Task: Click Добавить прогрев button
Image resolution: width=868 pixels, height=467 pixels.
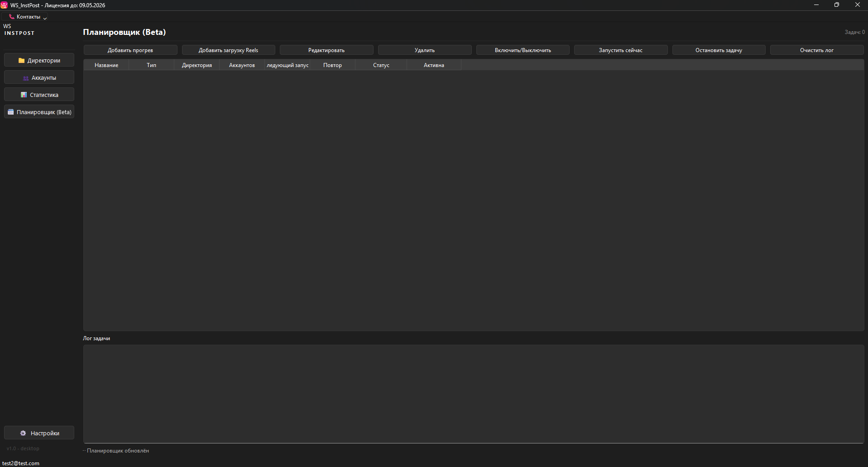Action: pyautogui.click(x=130, y=50)
